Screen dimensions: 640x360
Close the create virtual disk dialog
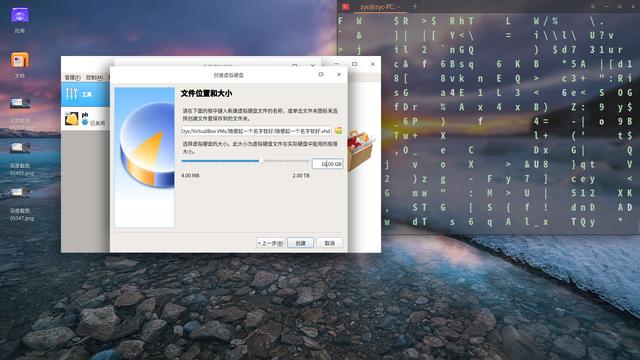[x=339, y=74]
